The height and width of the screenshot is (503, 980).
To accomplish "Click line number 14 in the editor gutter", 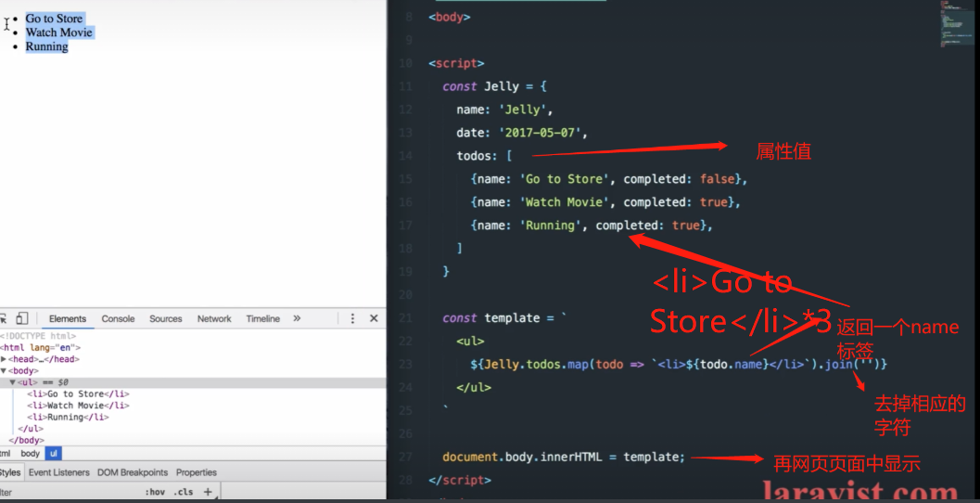I will (x=405, y=156).
